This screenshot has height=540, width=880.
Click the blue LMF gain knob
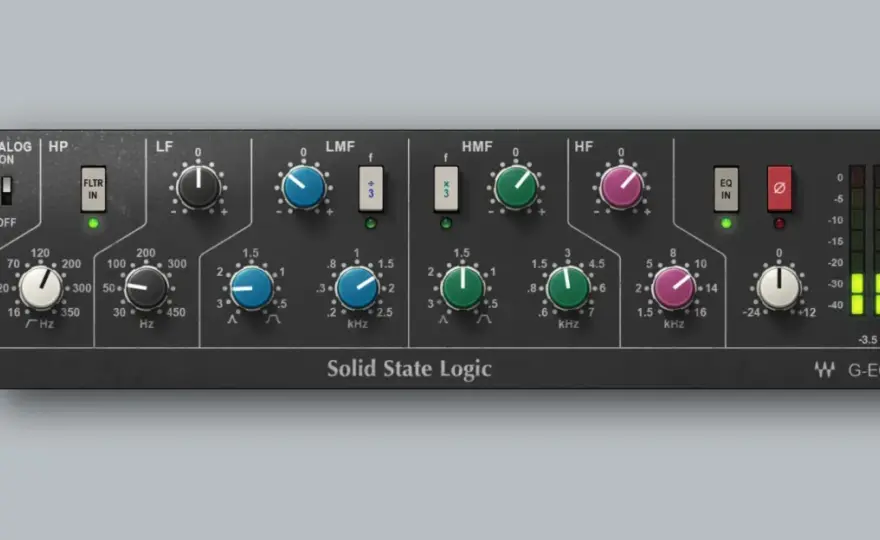[x=304, y=187]
